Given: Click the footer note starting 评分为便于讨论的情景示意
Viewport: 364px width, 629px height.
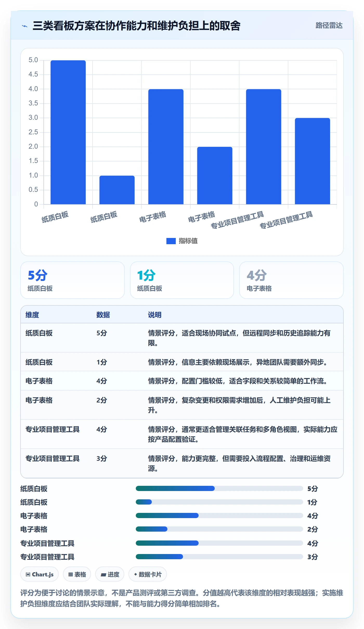Looking at the screenshot, I should (182, 598).
